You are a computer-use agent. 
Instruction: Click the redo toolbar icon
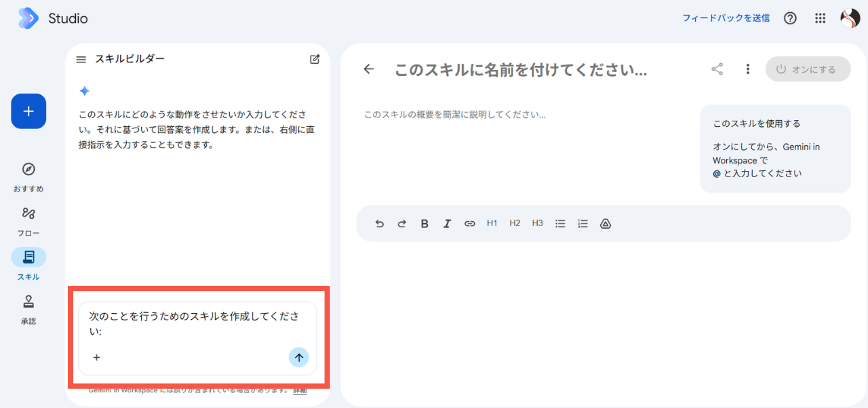point(401,223)
